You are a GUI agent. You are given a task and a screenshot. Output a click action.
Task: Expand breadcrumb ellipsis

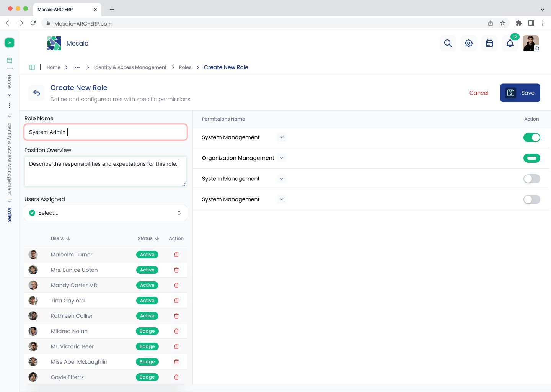coord(77,67)
